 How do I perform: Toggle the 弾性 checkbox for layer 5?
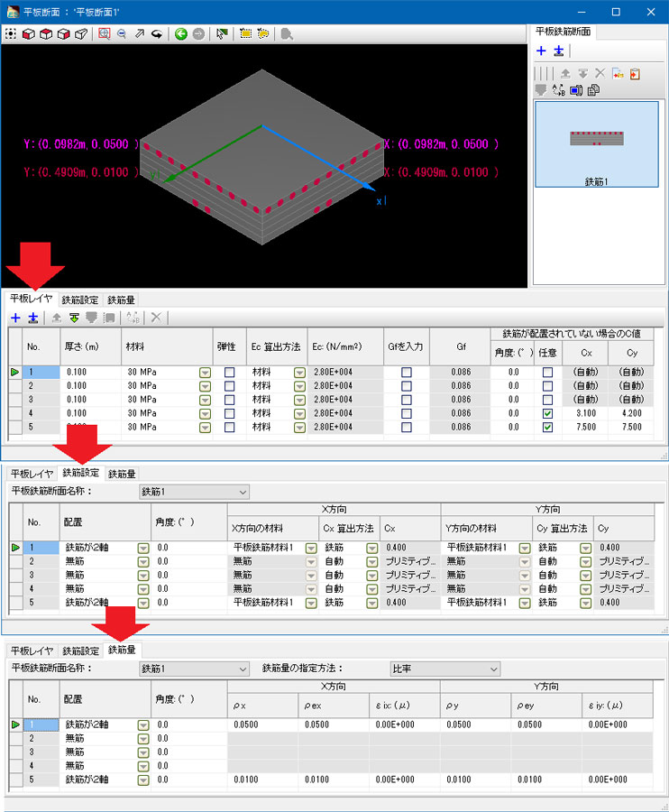230,428
